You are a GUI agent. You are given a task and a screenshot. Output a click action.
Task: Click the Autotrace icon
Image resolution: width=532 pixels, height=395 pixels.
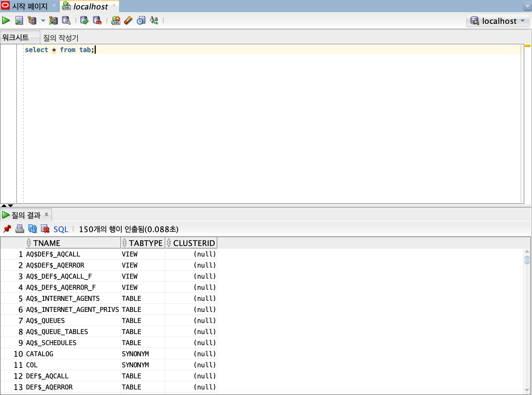coord(53,20)
